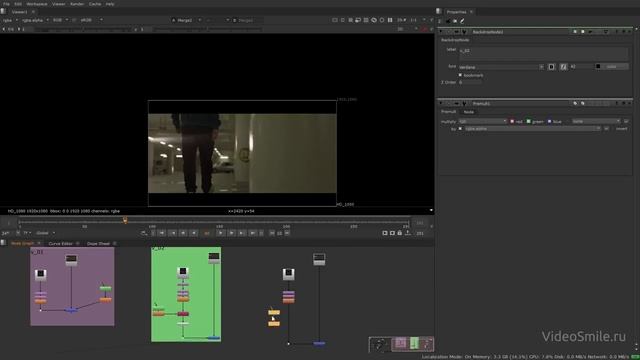Image resolution: width=640 pixels, height=360 pixels.
Task: Open the rgba channel set dropdown
Action: coord(10,20)
